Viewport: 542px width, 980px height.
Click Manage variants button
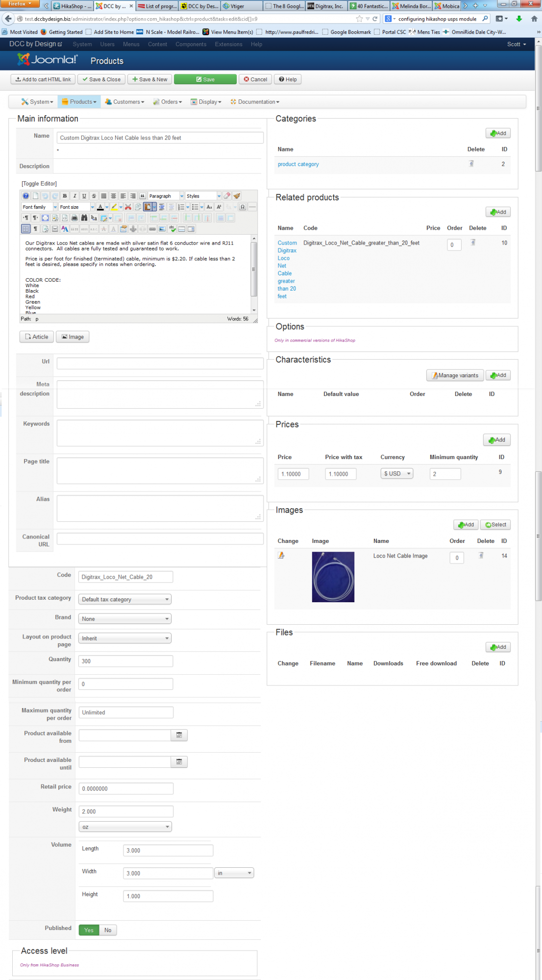click(x=455, y=375)
